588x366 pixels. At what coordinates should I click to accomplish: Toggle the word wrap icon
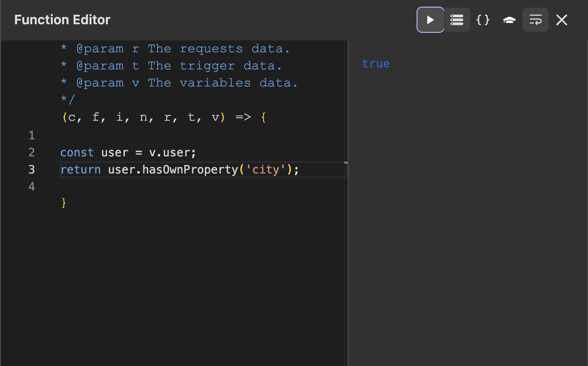point(535,20)
